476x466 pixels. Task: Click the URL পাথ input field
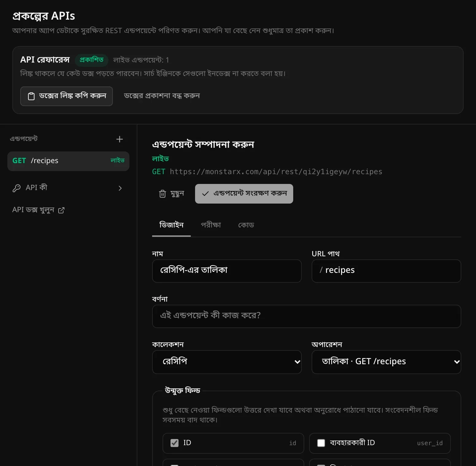point(386,271)
